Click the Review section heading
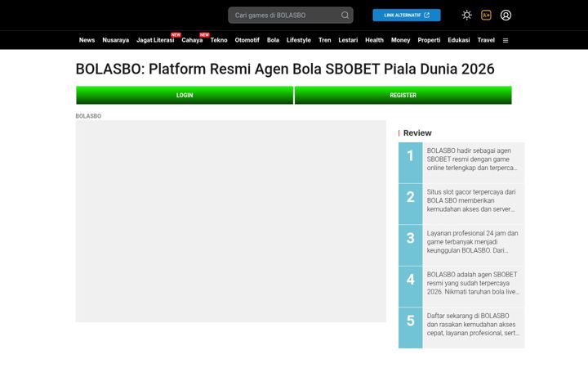588x368 pixels. point(417,133)
